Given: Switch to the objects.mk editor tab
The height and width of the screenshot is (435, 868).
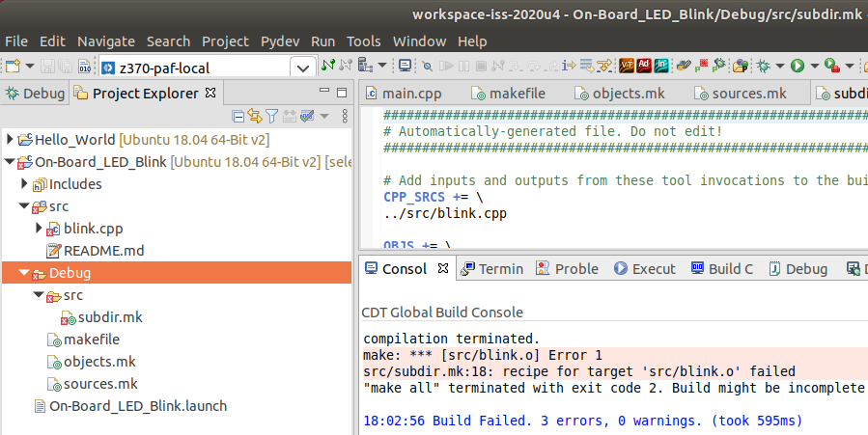Looking at the screenshot, I should point(620,94).
